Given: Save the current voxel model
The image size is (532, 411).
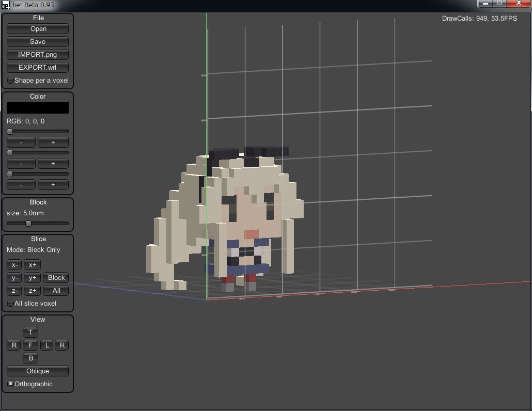Looking at the screenshot, I should tap(38, 42).
